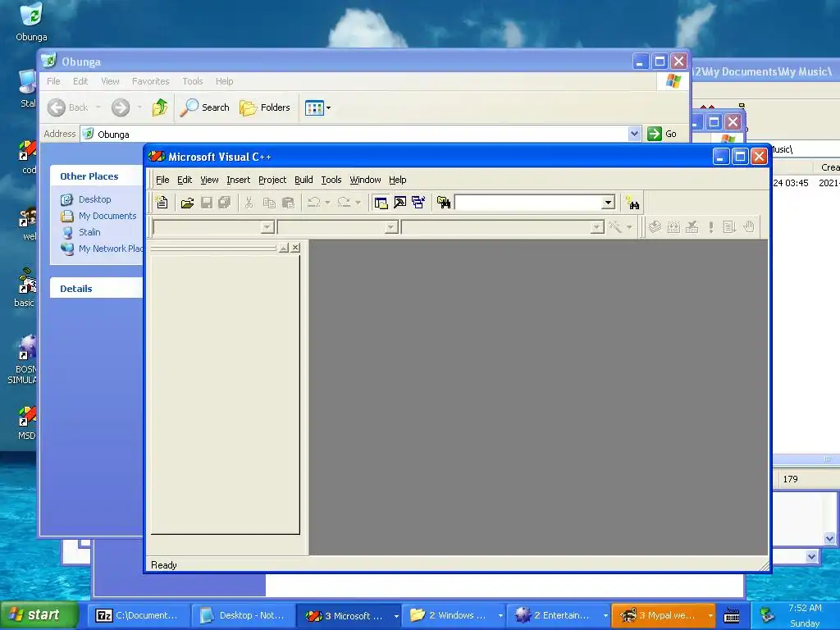
Task: Click the Go debug icon in Build toolbar
Action: click(729, 227)
